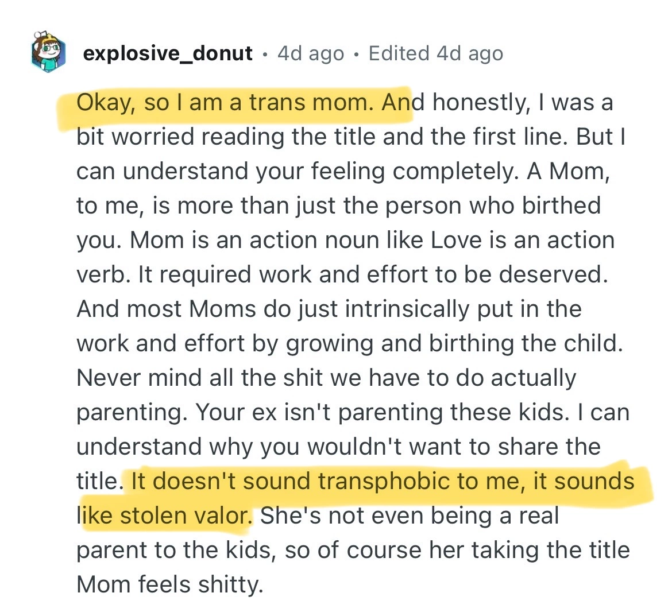Click the line "work and effort by growing and birthing"
The height and width of the screenshot is (616, 672).
point(350,343)
